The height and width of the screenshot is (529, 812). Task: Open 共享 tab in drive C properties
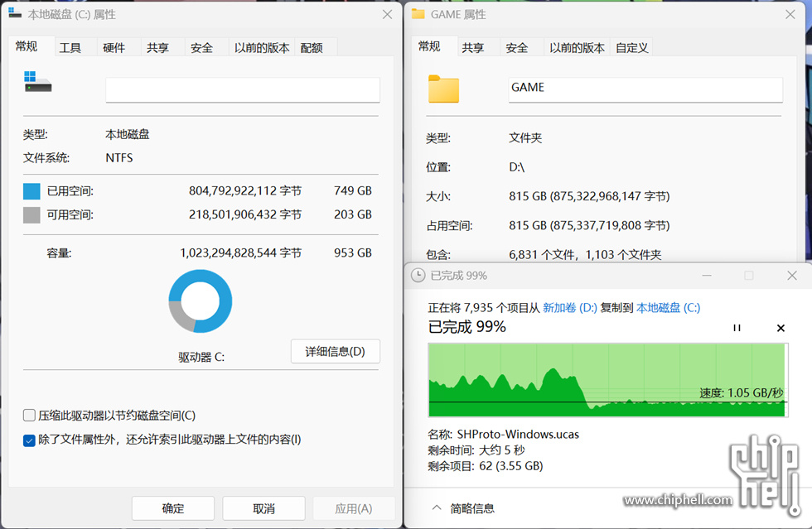point(158,48)
